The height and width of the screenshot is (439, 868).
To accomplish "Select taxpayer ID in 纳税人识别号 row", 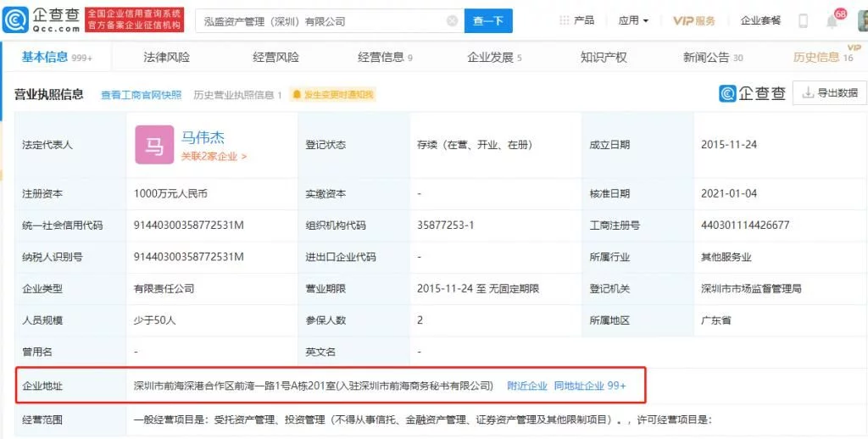I will (x=189, y=257).
